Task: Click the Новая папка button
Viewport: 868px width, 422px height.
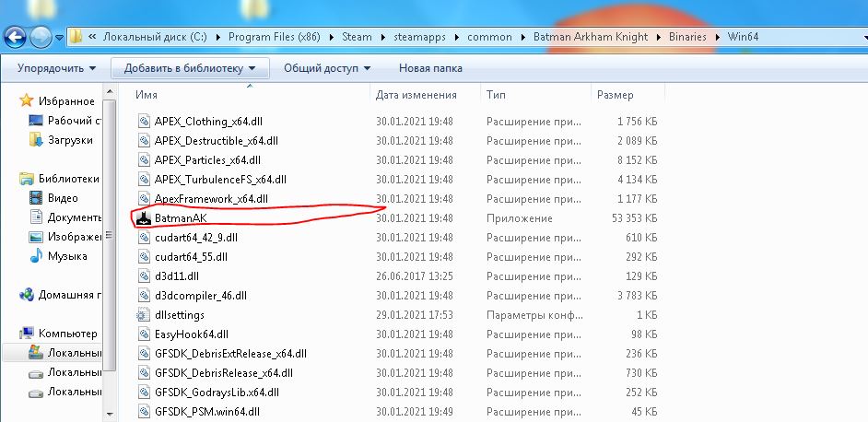Action: 430,68
